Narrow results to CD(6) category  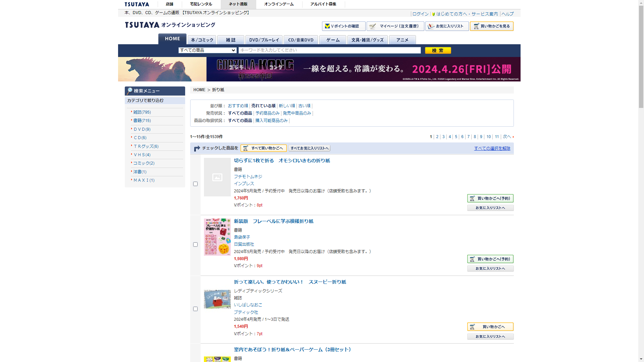click(x=140, y=138)
